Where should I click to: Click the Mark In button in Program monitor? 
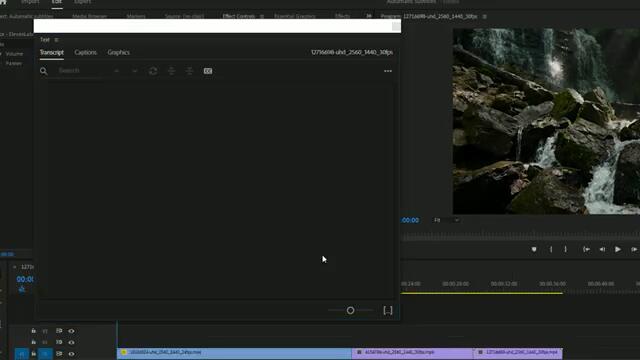click(551, 249)
